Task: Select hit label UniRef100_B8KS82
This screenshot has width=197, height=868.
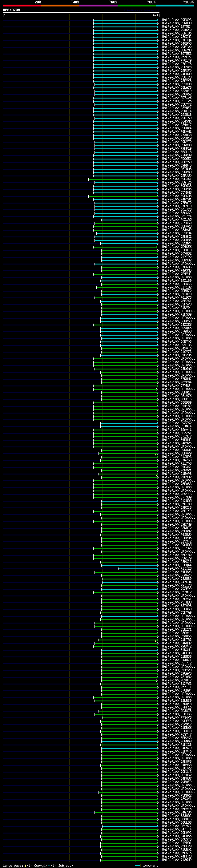Action: point(176,260)
